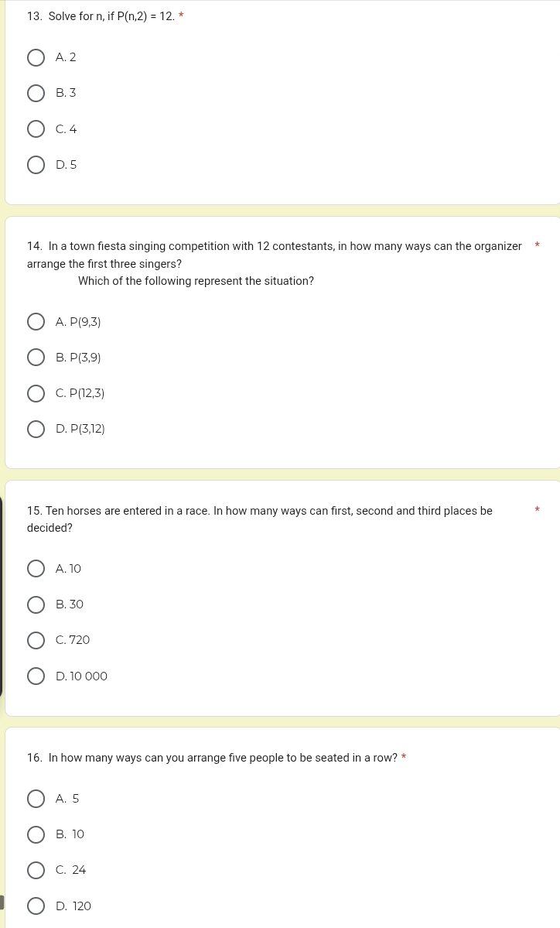
Task: Select B. 10 for seating question
Action: [x=36, y=834]
